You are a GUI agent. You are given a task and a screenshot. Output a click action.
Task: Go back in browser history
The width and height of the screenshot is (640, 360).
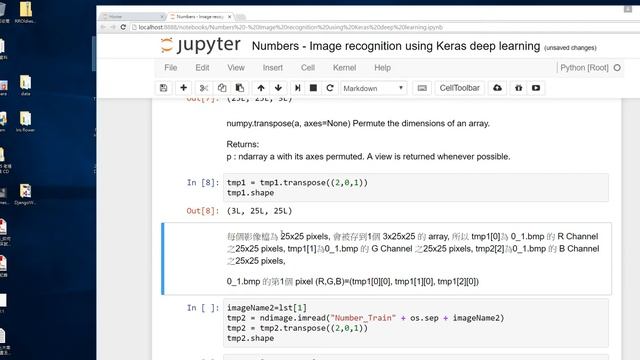pos(103,27)
